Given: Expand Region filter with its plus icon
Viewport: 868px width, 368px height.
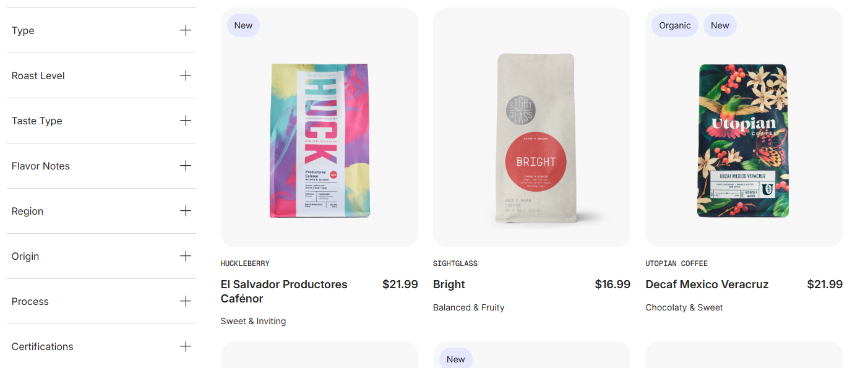Looking at the screenshot, I should (186, 211).
